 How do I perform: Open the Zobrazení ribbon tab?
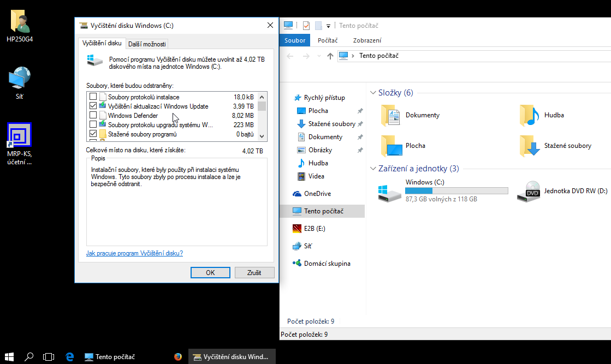point(367,40)
